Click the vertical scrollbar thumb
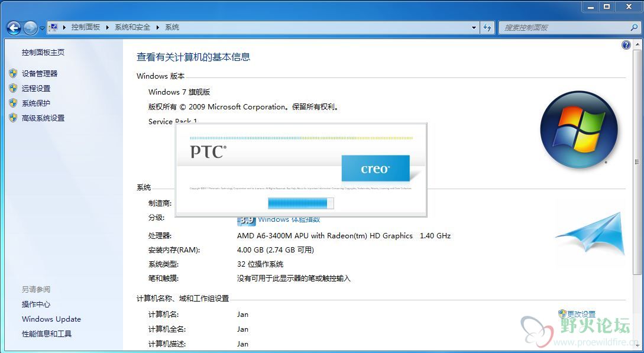Screen dimensions: 644x353 (x=637, y=162)
